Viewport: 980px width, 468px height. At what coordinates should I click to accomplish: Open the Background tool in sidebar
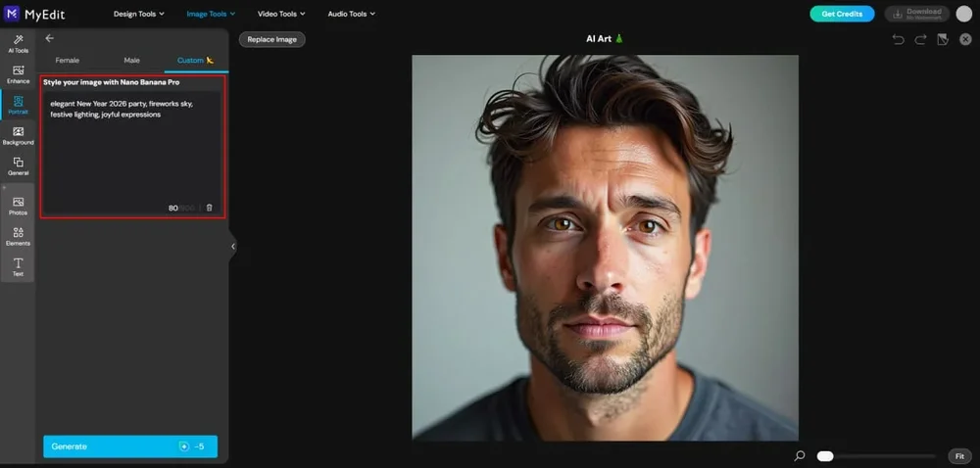click(x=18, y=135)
